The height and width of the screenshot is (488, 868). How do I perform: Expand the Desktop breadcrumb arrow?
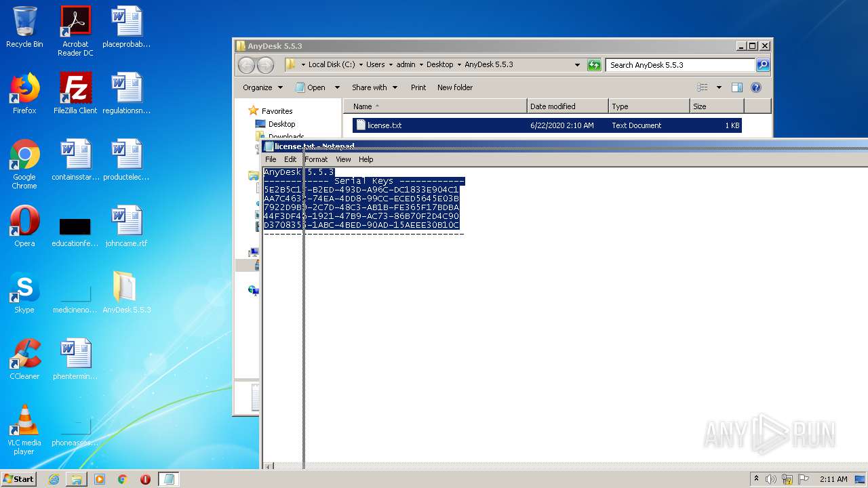(459, 65)
